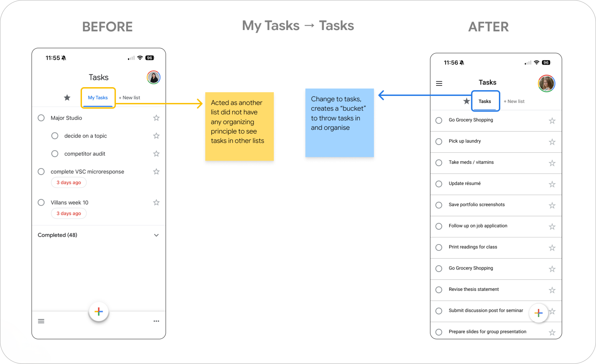Select the yellow sticky note
Image resolution: width=596 pixels, height=364 pixels.
pyautogui.click(x=240, y=126)
